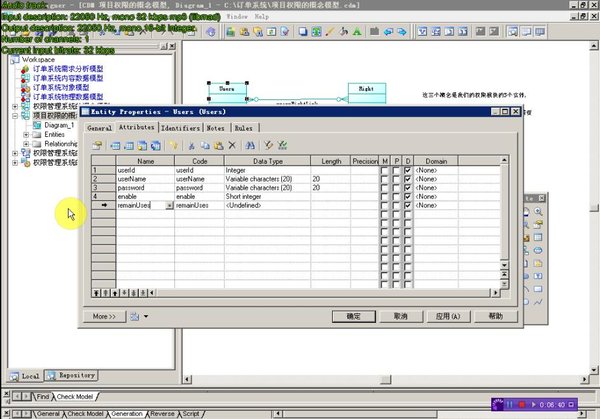This screenshot has height=419, width=600.
Task: Toggle the P checkbox for remainUses row
Action: tap(396, 205)
